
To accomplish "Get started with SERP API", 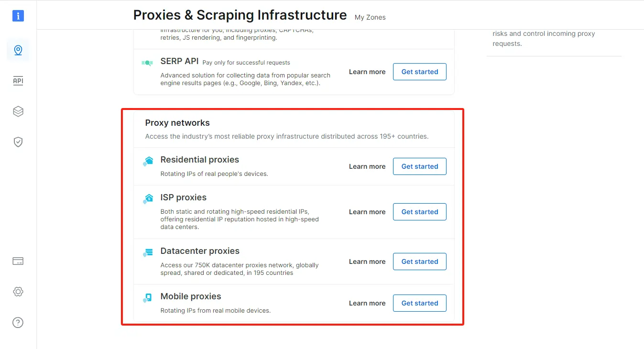I will [419, 72].
